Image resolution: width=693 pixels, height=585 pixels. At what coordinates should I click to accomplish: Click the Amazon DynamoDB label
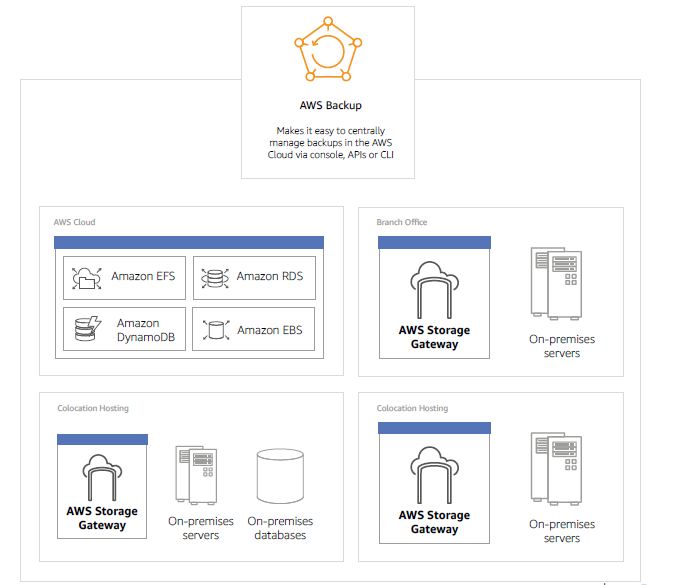pos(146,330)
